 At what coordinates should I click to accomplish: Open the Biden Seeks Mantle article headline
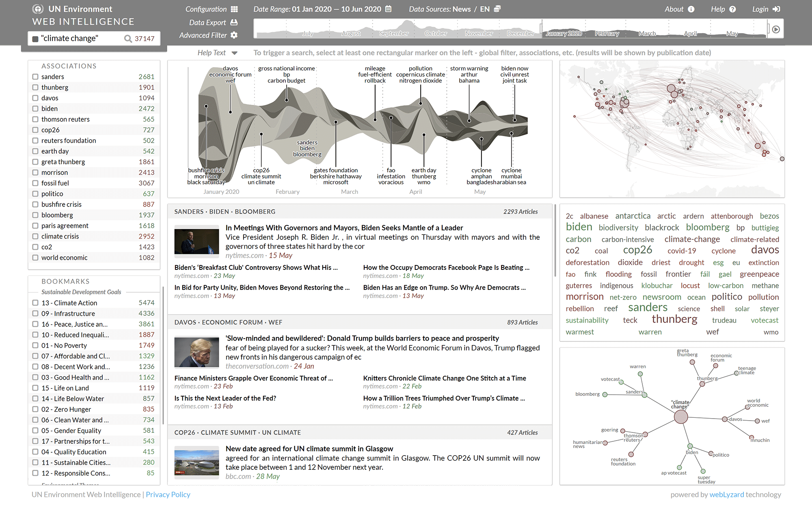click(344, 228)
